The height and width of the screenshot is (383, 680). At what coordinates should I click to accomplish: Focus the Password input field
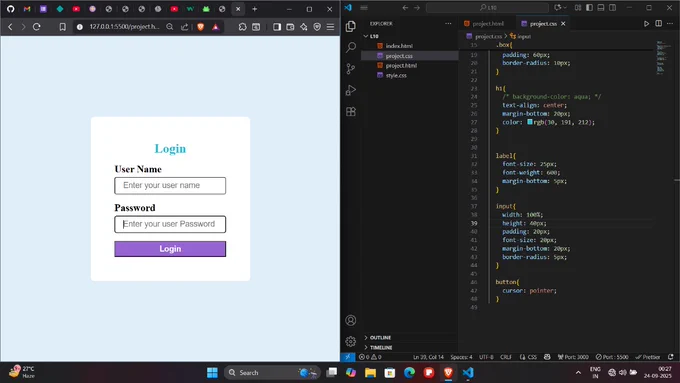pos(170,224)
